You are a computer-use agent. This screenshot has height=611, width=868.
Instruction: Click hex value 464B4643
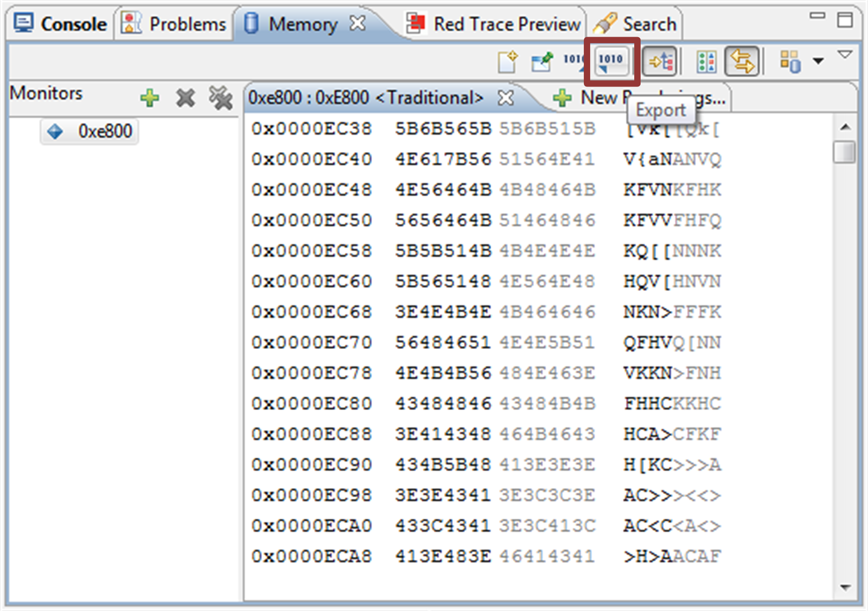click(x=547, y=434)
